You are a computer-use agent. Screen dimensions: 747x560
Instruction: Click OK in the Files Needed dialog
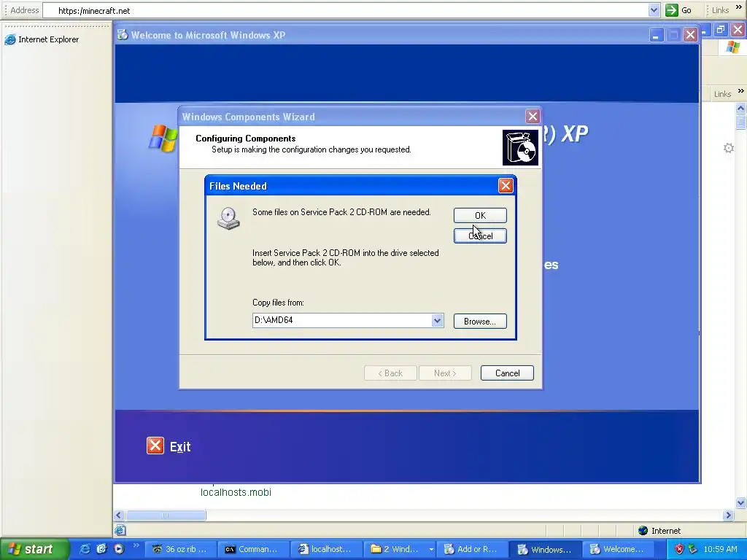pyautogui.click(x=480, y=215)
